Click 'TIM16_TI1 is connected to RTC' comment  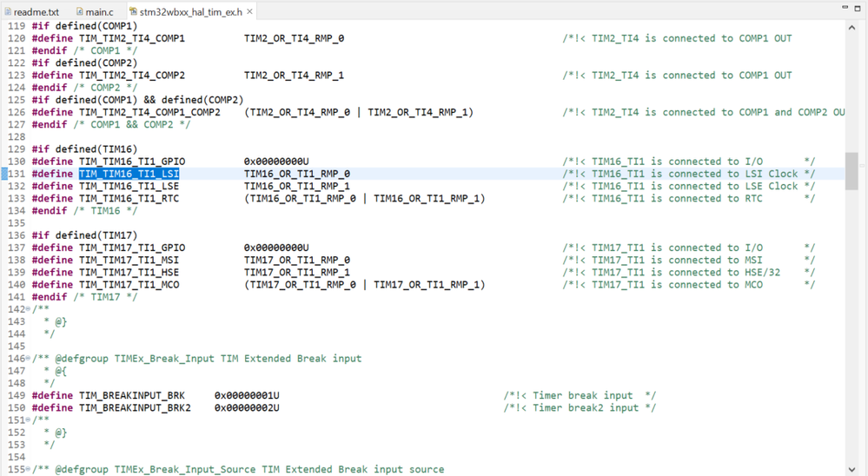(677, 198)
